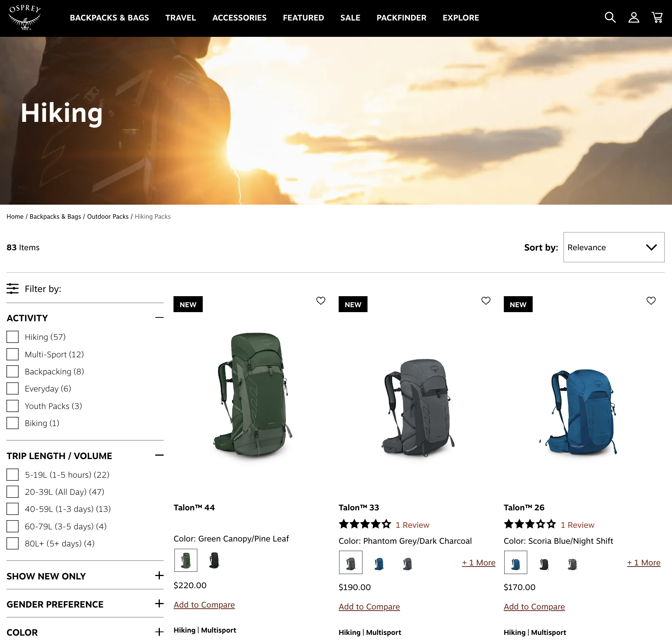
Task: Show +1 More colors for Talon 33
Action: pyautogui.click(x=479, y=562)
